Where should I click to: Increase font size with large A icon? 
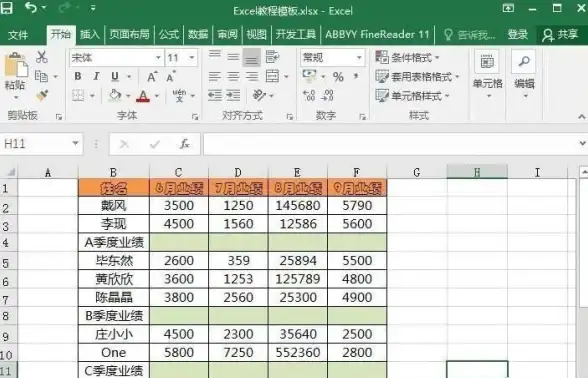point(152,77)
